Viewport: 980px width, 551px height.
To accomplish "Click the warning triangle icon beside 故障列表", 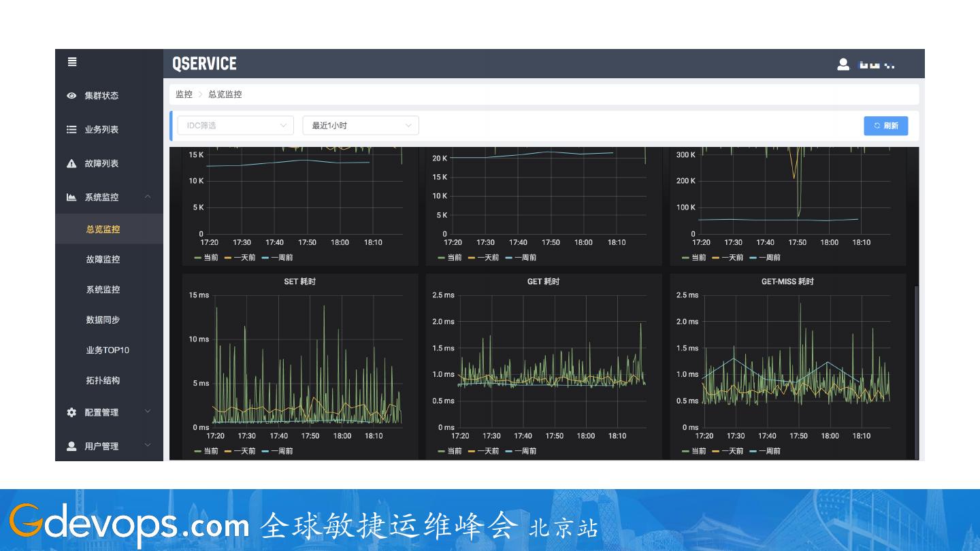I will point(71,163).
